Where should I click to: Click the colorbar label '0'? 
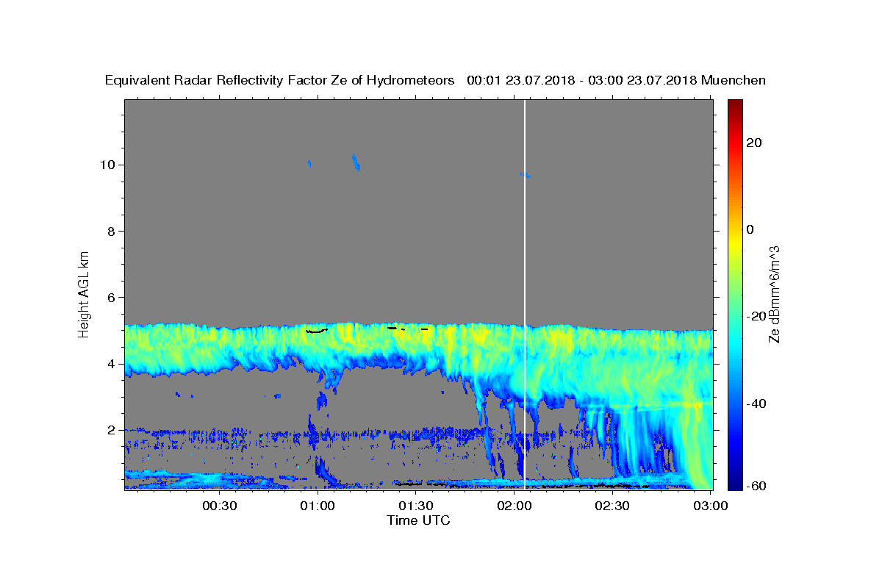click(x=750, y=229)
